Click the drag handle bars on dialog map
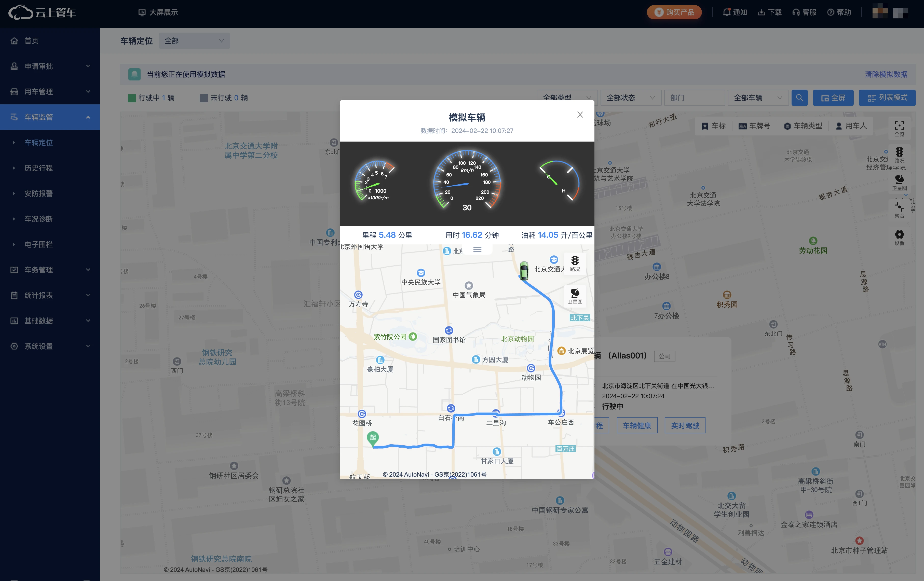The height and width of the screenshot is (581, 924). (477, 249)
